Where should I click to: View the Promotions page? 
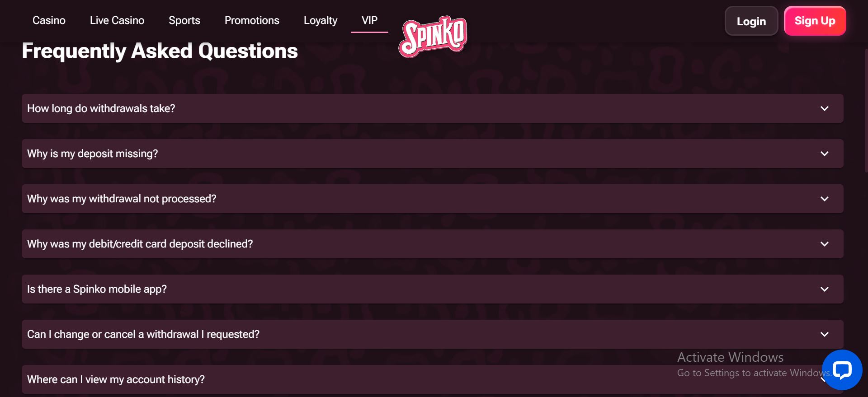coord(252,20)
